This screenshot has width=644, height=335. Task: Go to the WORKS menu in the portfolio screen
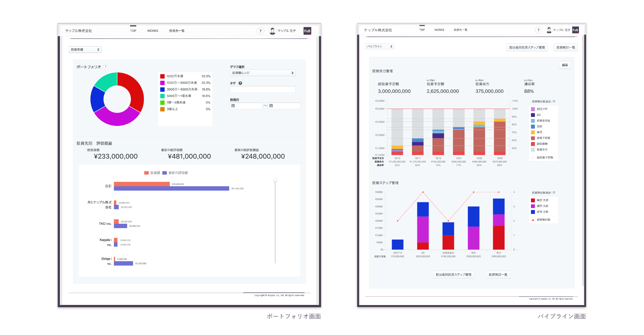[x=153, y=31]
